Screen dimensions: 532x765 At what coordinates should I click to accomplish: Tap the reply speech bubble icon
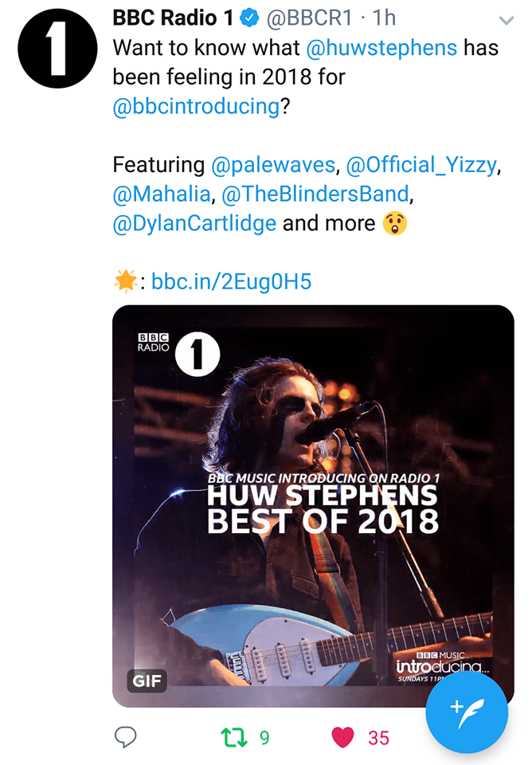point(126,737)
